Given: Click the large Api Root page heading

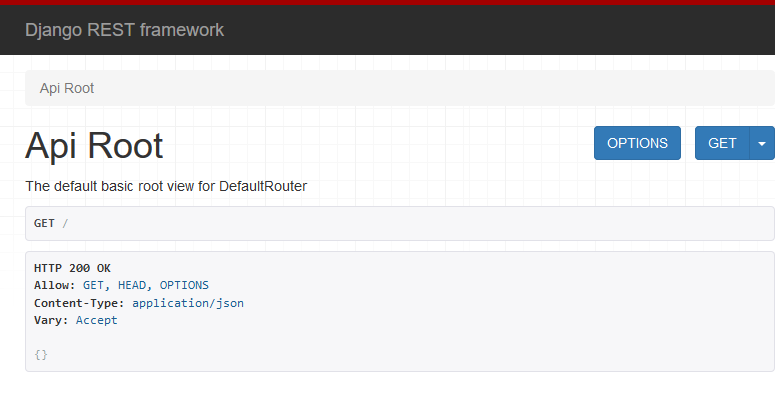Looking at the screenshot, I should [94, 146].
